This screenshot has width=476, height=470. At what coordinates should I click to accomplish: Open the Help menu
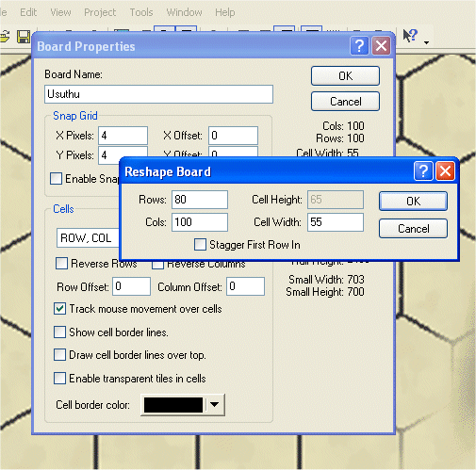[x=225, y=12]
